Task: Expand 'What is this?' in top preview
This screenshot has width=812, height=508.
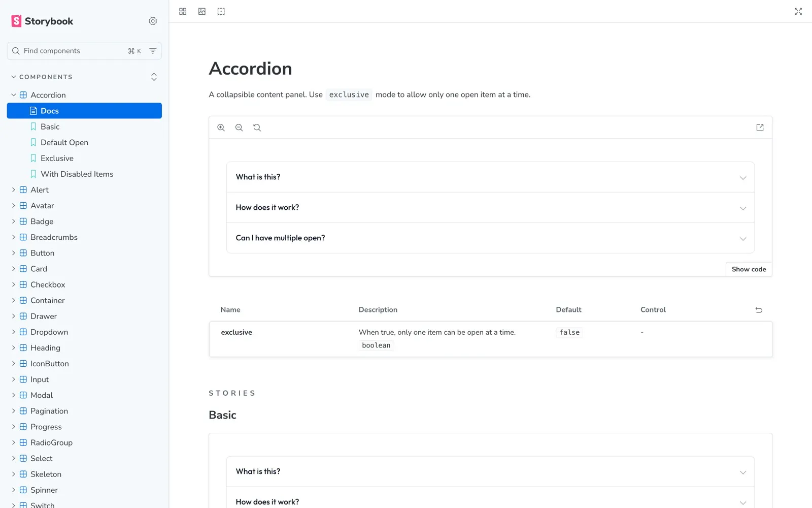Action: (x=490, y=177)
